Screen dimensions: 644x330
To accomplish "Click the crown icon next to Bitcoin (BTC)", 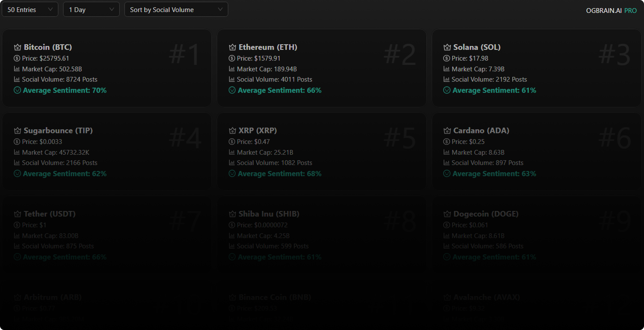I will point(18,47).
